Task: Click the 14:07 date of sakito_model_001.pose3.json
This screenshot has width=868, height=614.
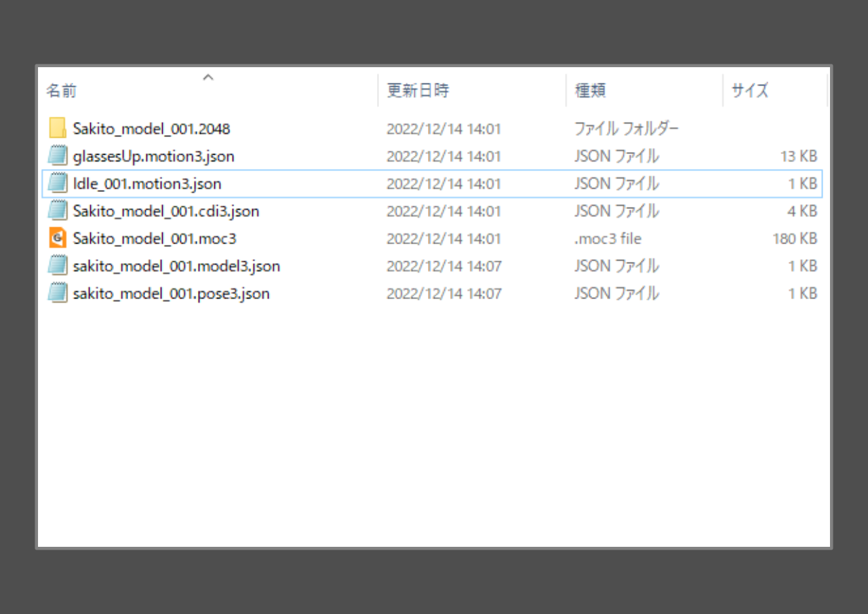Action: coord(443,294)
